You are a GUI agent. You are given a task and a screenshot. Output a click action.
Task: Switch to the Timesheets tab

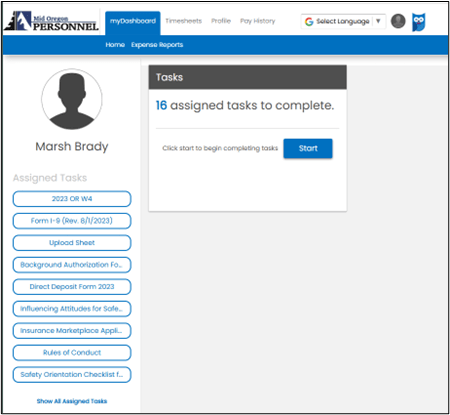click(184, 21)
